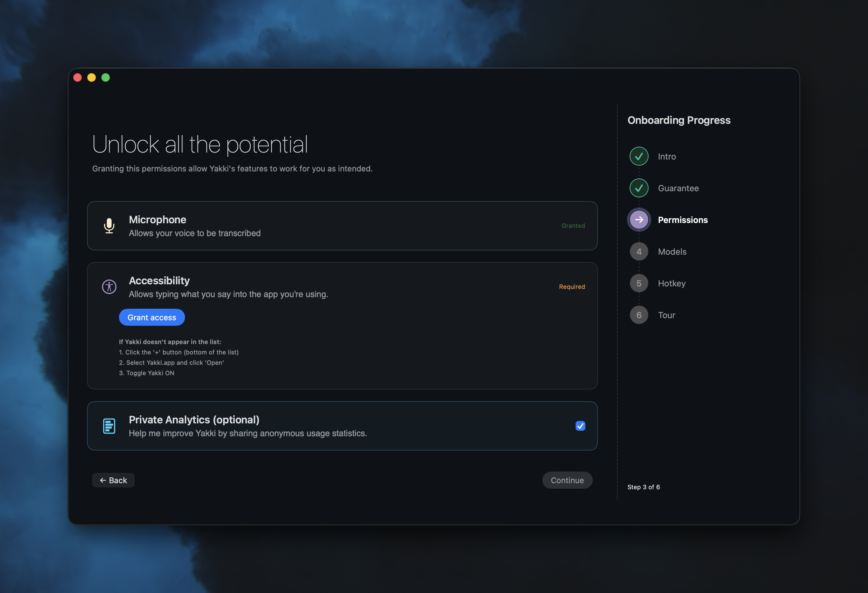Screen dimensions: 868x593
Task: Click the Guarantee checkmark icon
Action: (639, 188)
